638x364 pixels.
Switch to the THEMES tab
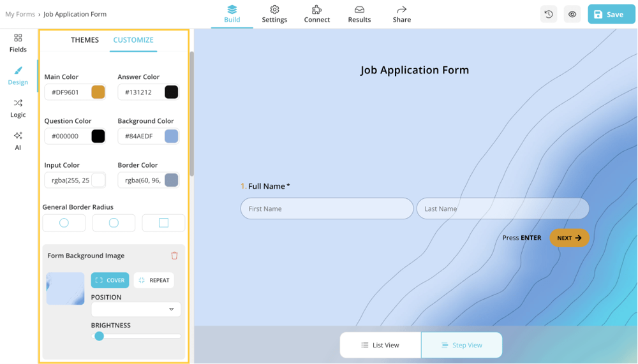(x=85, y=40)
